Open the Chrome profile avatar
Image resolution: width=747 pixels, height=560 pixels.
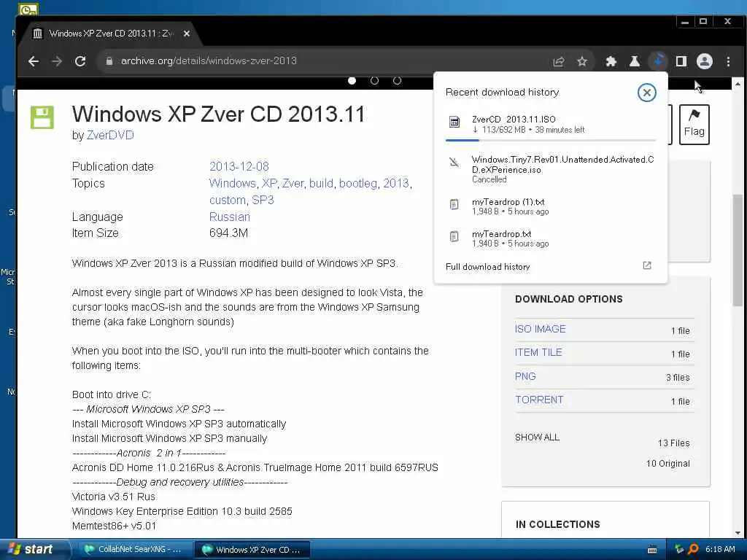coord(705,61)
